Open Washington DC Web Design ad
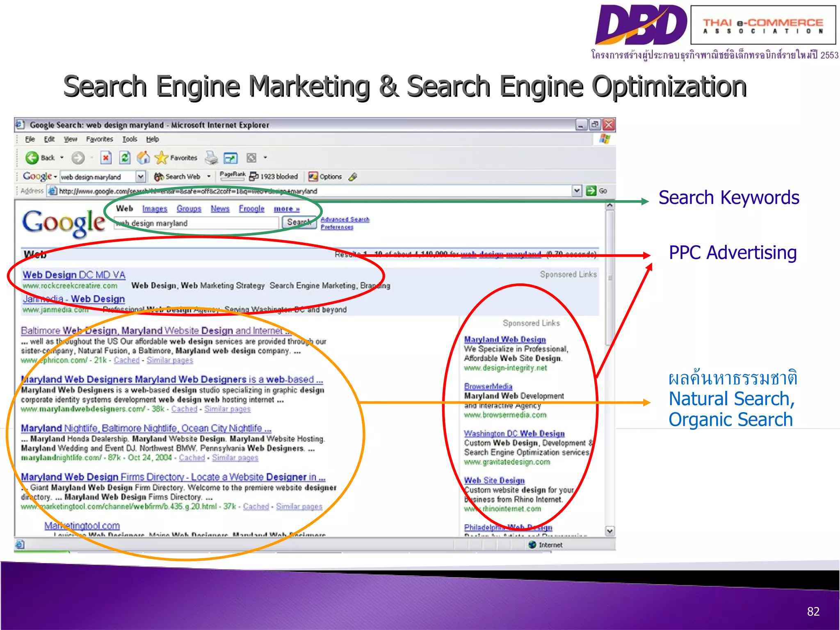Screen dimensions: 840x630 tap(514, 433)
